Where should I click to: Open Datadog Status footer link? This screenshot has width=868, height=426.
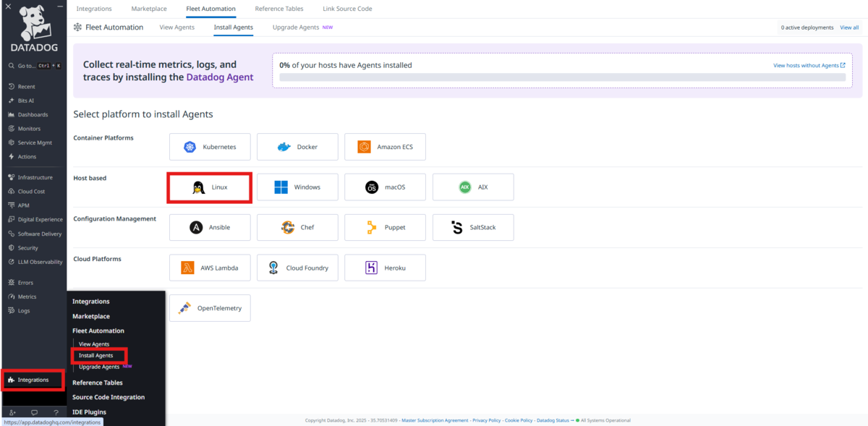tap(553, 420)
